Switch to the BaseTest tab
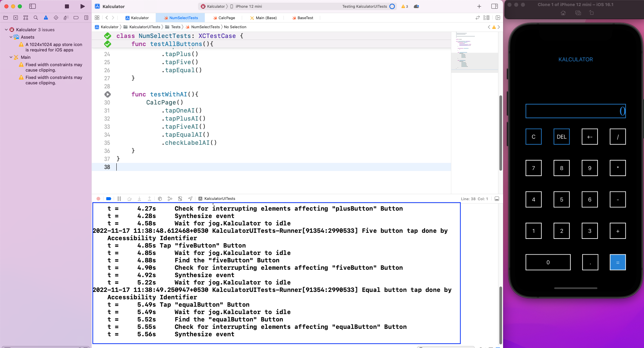 [x=303, y=18]
